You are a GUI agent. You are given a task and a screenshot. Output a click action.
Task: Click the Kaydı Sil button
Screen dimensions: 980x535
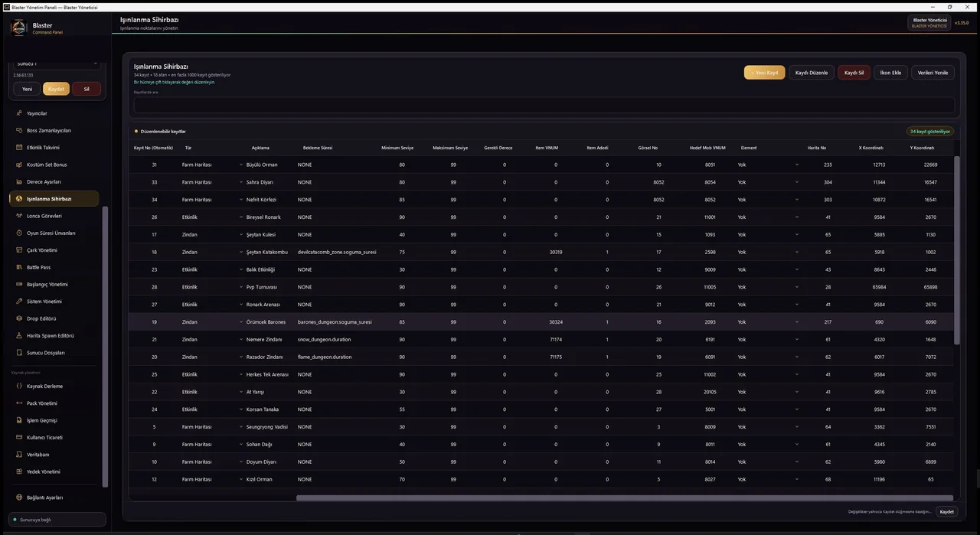pyautogui.click(x=854, y=73)
